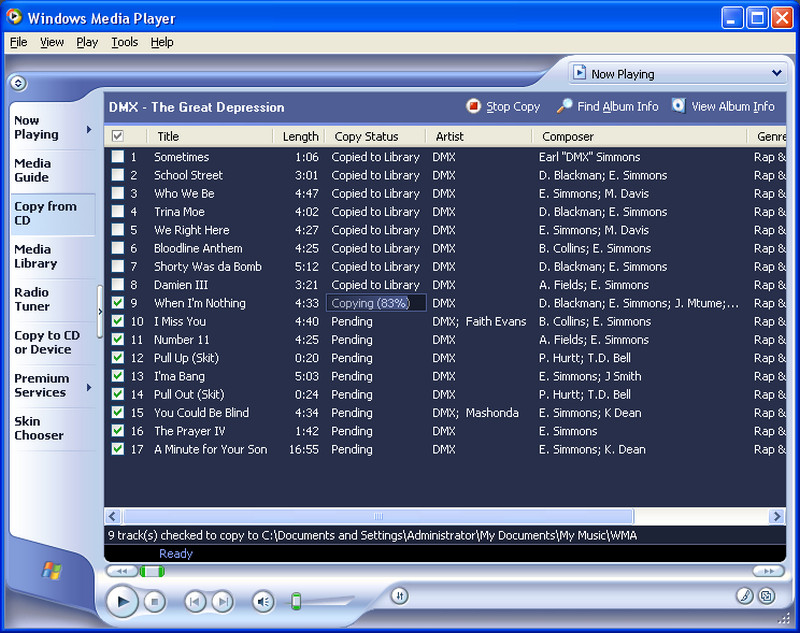Open the Skin Chooser tab
This screenshot has height=633, width=800.
pyautogui.click(x=39, y=428)
